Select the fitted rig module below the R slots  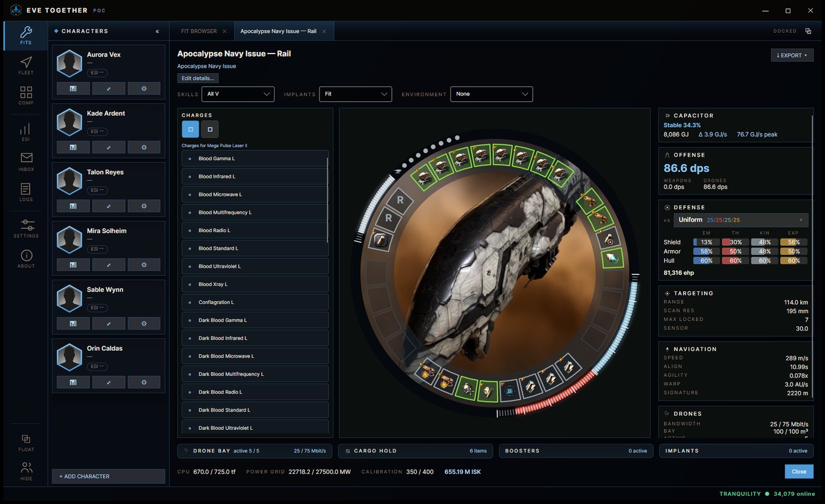click(381, 240)
